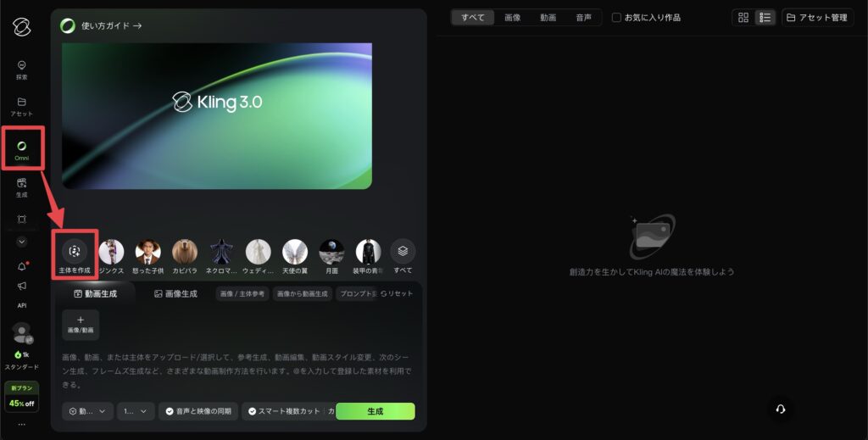This screenshot has width=868, height=440.
Task: Click the headset support icon
Action: coord(781,409)
